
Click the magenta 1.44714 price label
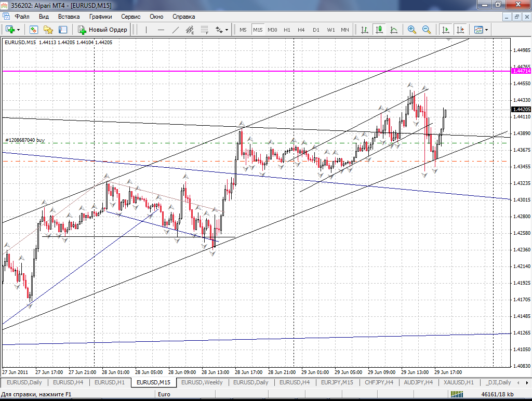point(521,71)
